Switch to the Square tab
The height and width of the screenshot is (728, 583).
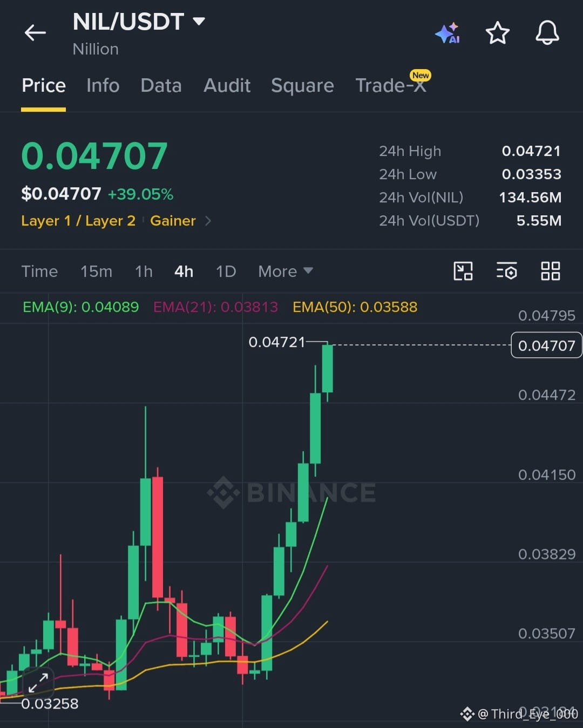(x=302, y=85)
